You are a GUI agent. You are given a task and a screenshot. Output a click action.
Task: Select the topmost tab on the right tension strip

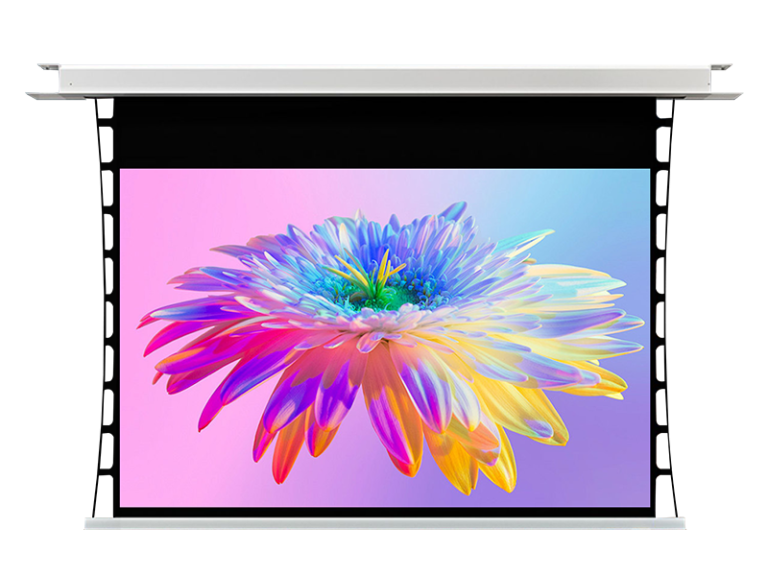pos(663,109)
